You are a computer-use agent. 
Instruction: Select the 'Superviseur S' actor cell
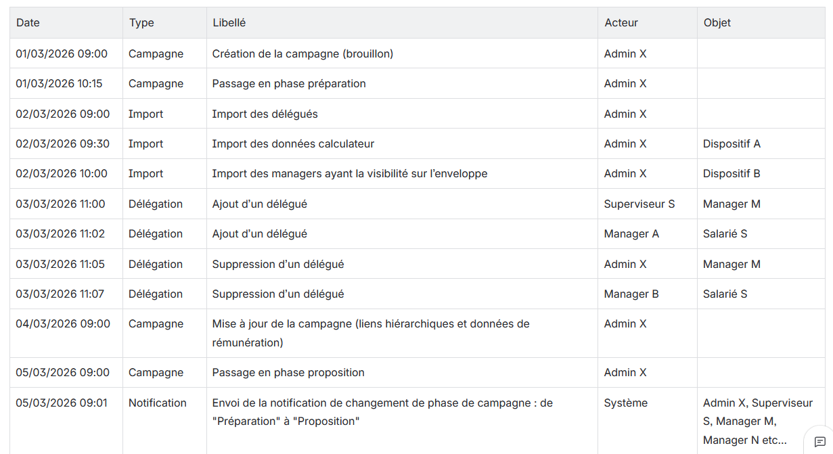(639, 204)
